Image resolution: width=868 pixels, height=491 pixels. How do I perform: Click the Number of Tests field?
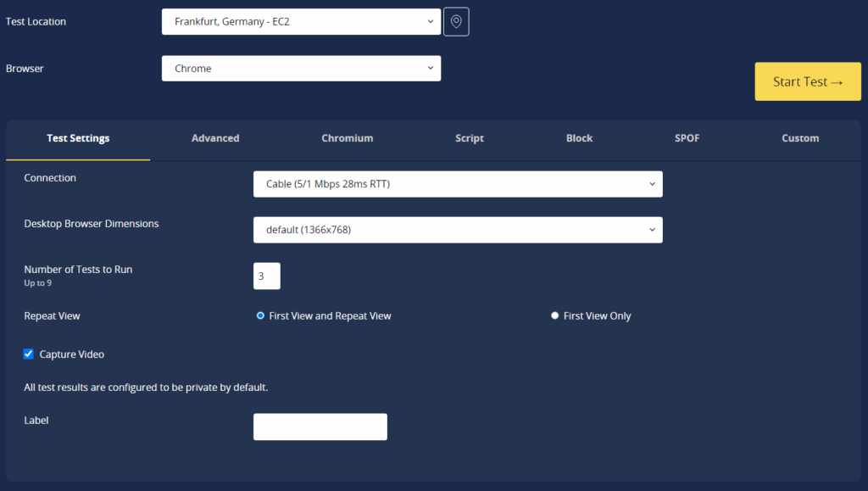[266, 276]
